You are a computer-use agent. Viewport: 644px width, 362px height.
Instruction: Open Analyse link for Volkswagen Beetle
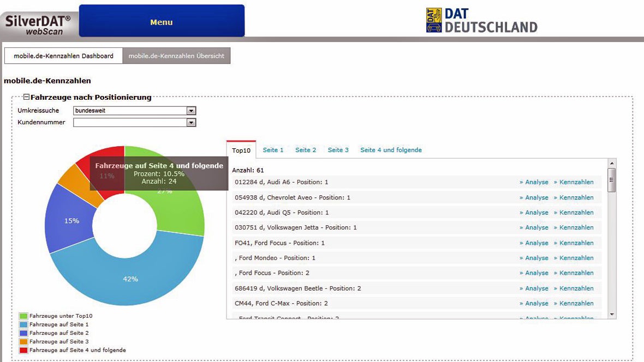(534, 288)
